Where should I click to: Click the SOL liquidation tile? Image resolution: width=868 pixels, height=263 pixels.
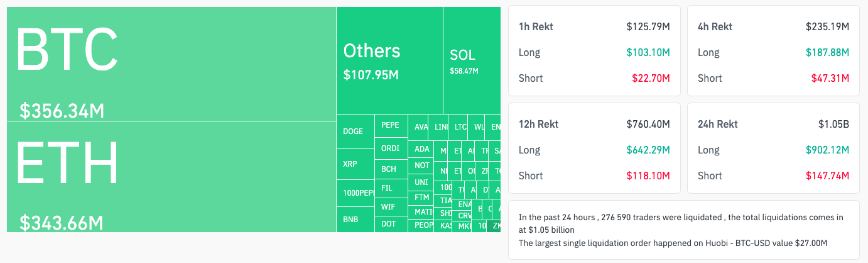click(471, 60)
